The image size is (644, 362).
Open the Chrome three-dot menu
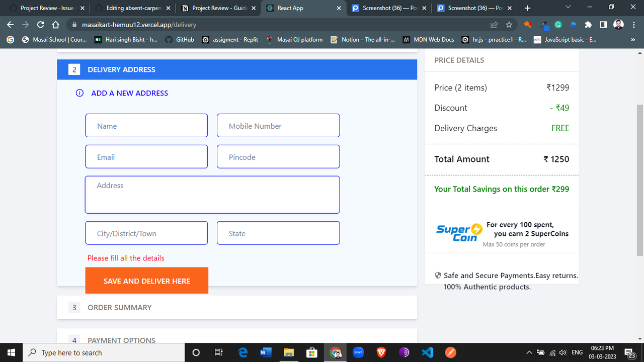point(634,25)
